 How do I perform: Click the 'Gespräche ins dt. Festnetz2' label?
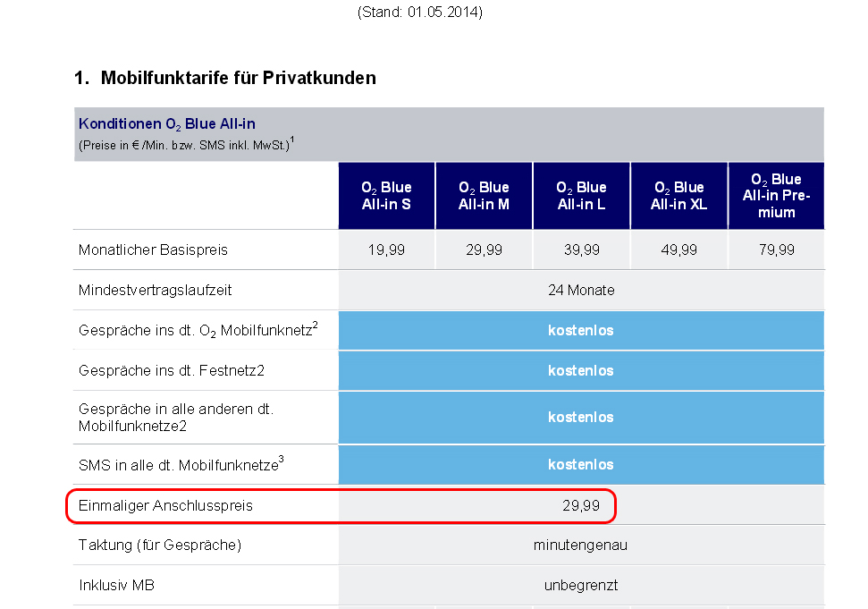point(172,370)
